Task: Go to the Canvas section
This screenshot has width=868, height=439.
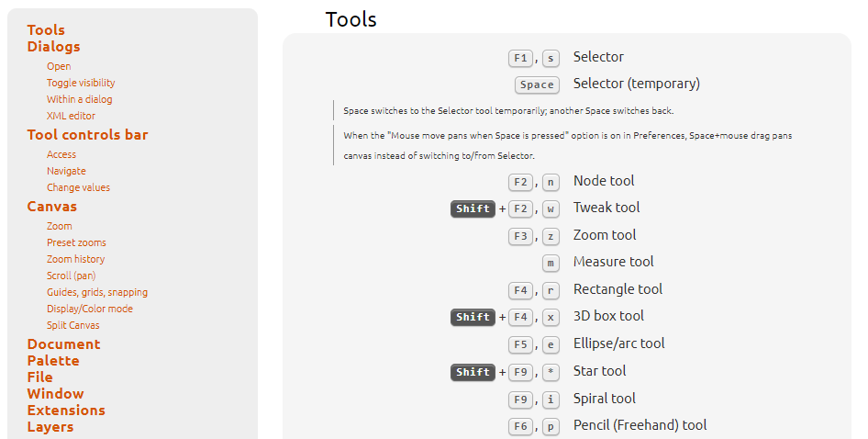Action: (x=52, y=207)
